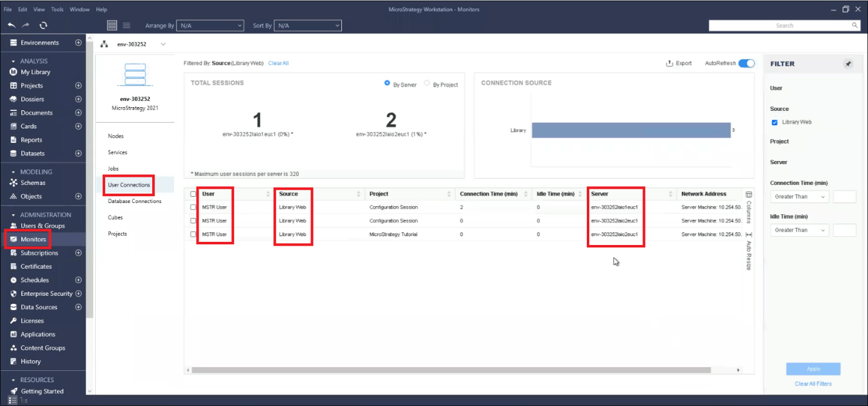This screenshot has width=868, height=406.
Task: Click plus icon next to Dossiers
Action: pos(78,99)
